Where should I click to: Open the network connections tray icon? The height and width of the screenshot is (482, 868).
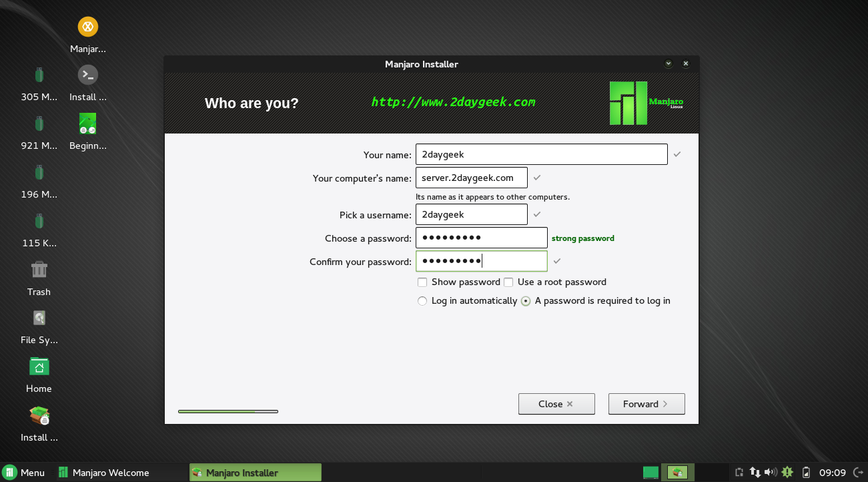(755, 473)
